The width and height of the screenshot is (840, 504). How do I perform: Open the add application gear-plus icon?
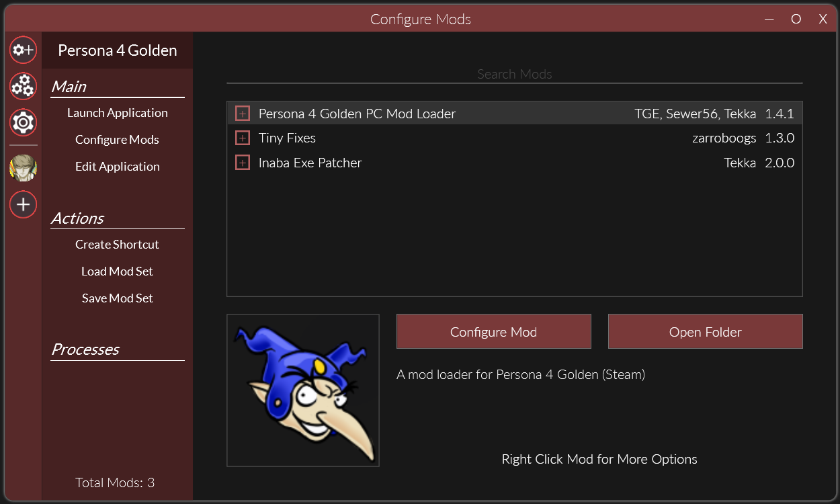coord(23,50)
